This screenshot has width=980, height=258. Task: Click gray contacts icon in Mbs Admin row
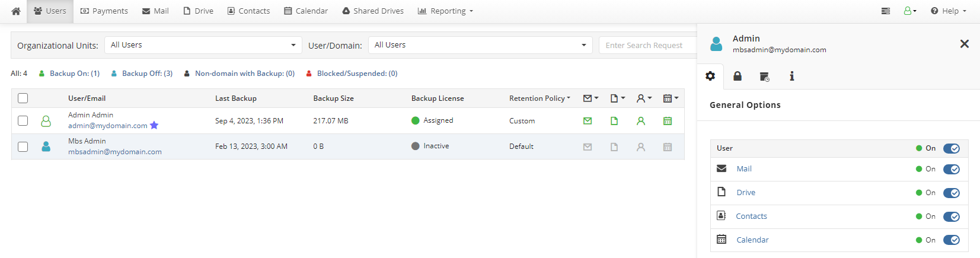point(641,147)
